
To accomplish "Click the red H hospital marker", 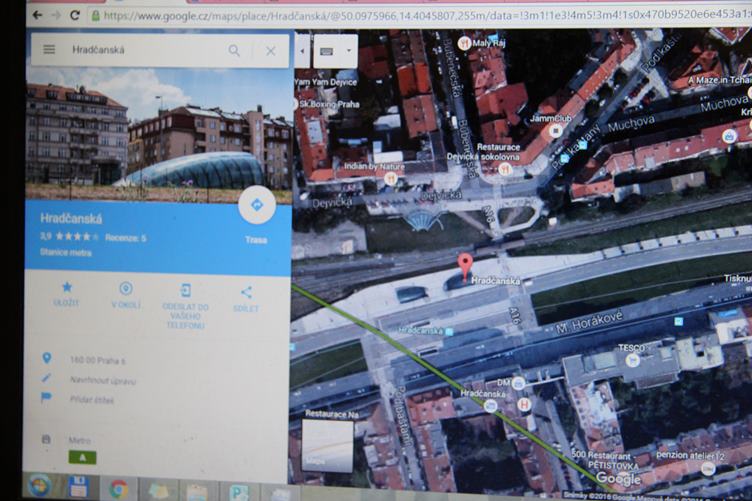I will [x=524, y=405].
